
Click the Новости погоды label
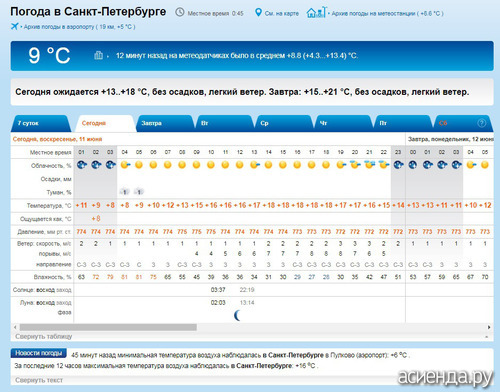39,353
